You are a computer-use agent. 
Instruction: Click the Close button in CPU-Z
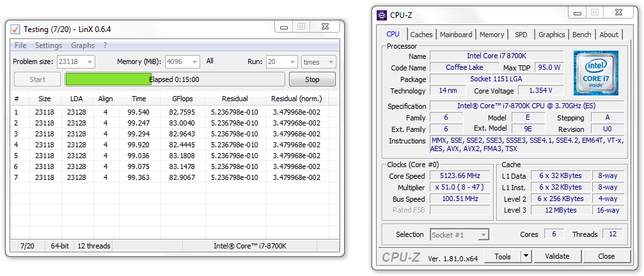[x=606, y=257]
